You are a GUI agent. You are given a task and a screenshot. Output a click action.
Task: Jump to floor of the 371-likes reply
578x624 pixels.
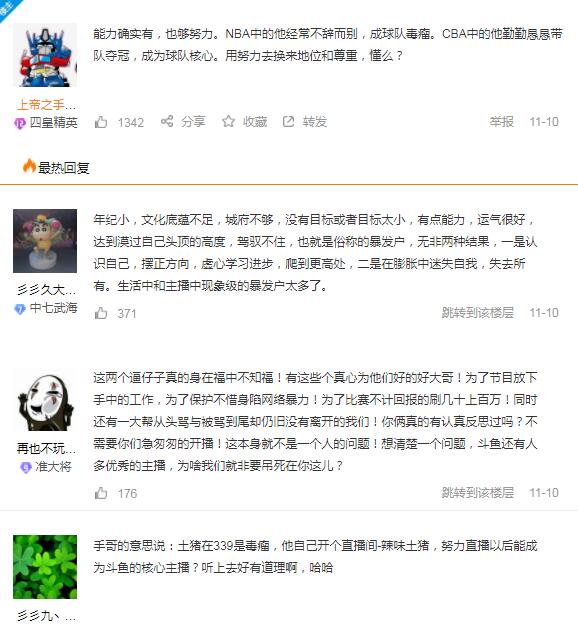click(x=478, y=313)
